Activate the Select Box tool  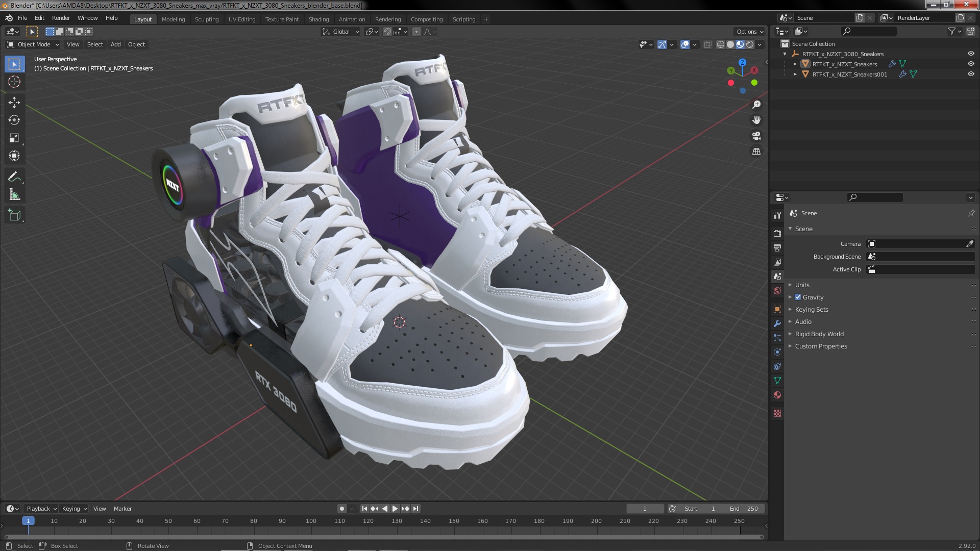(x=14, y=64)
